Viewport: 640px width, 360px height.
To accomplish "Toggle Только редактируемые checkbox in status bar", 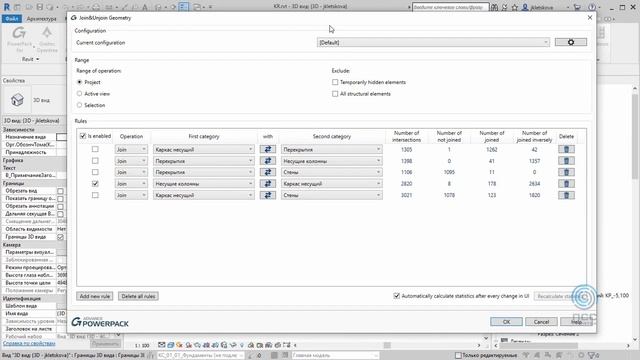I will click(458, 356).
